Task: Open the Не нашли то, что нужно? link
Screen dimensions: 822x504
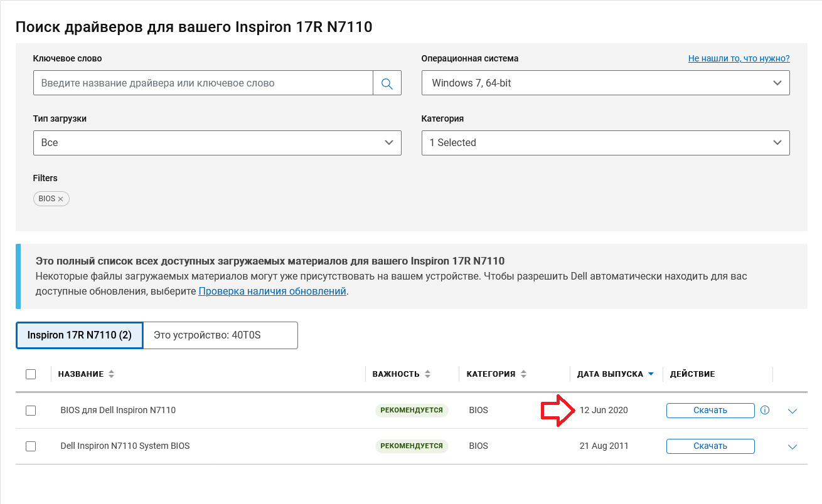Action: (739, 58)
